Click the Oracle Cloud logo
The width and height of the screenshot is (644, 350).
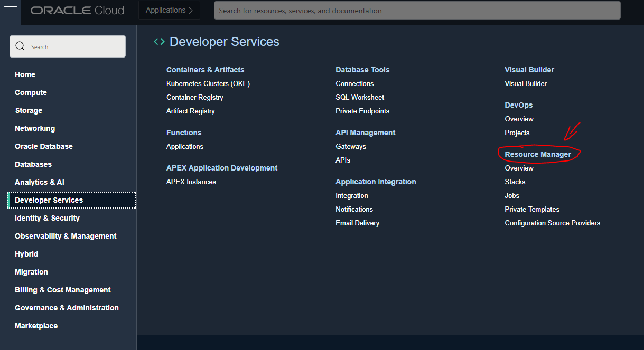click(77, 11)
